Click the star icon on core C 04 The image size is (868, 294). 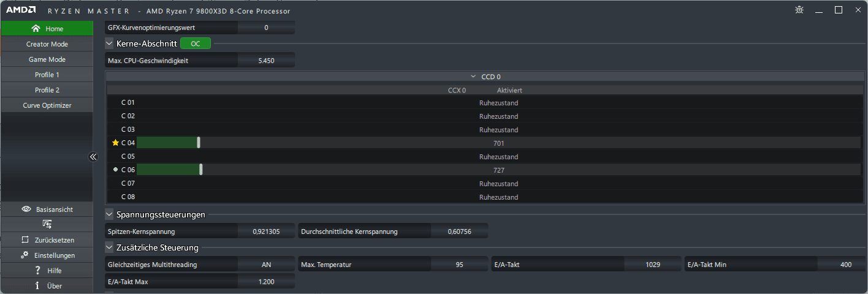coord(115,143)
